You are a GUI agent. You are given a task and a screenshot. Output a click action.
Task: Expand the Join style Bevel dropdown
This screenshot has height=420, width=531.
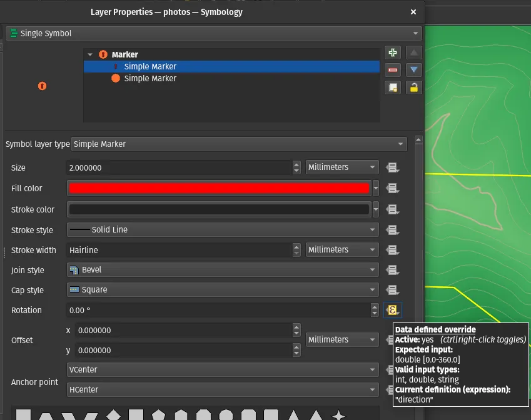(223, 270)
